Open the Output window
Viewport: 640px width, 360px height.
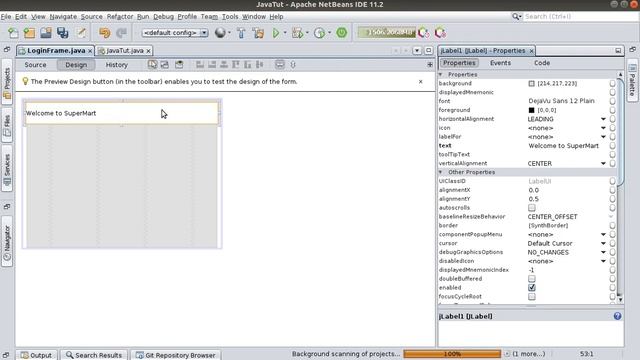pos(37,355)
